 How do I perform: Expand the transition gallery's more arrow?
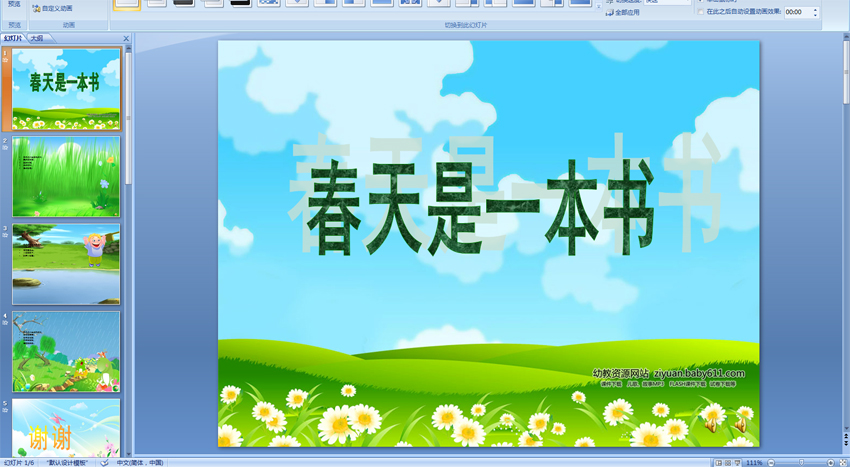[x=598, y=7]
